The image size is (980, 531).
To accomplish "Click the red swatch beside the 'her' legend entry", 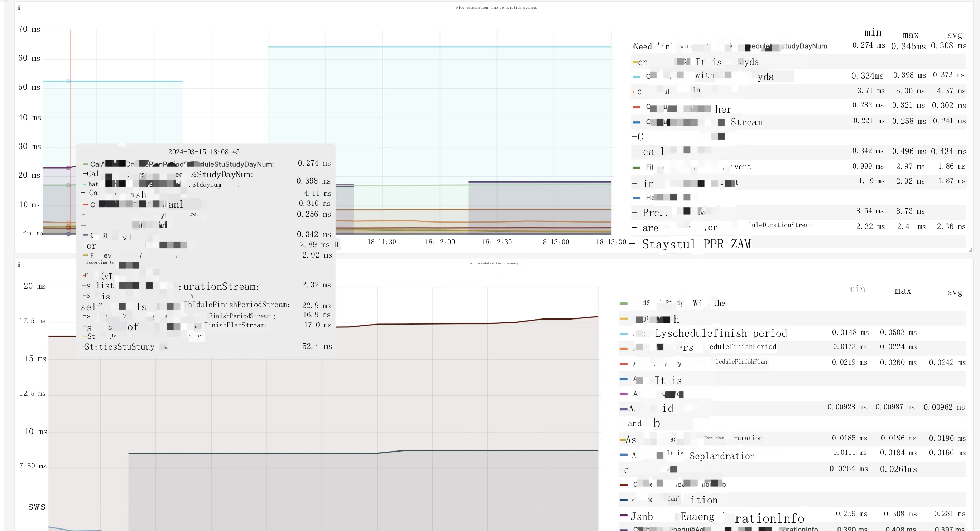I will tap(636, 108).
